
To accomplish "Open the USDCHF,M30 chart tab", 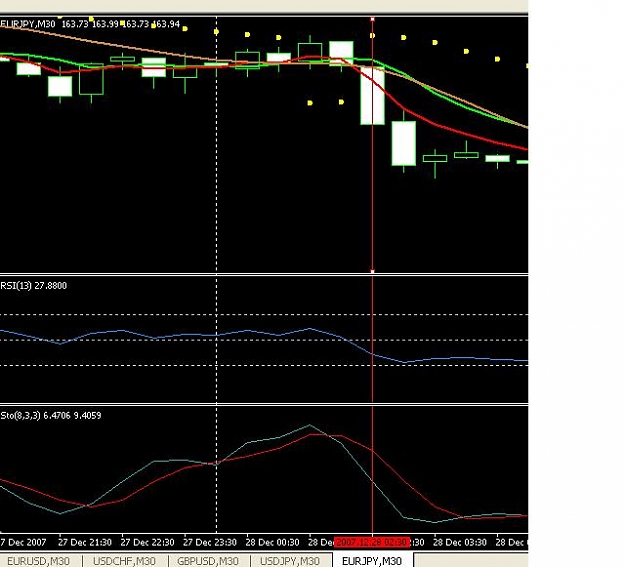I will (x=124, y=561).
